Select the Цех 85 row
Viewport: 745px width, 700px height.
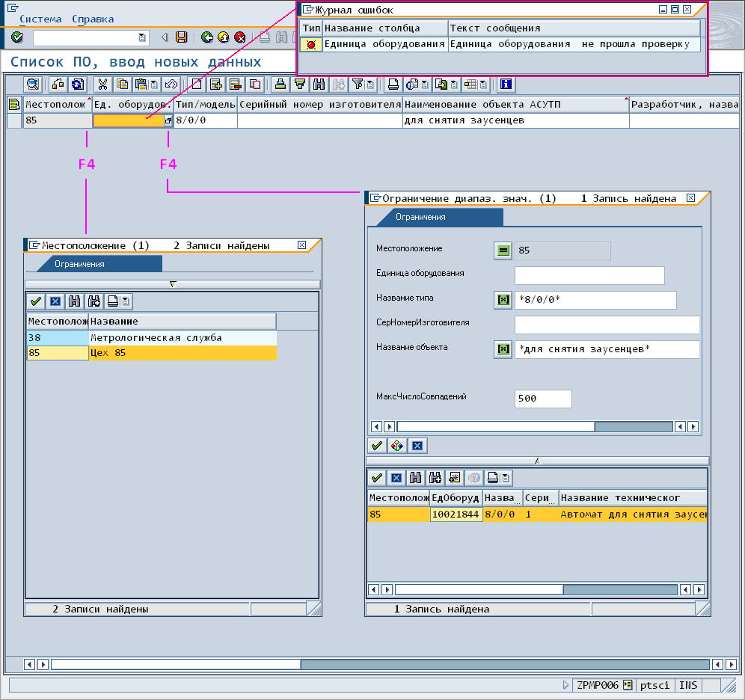point(150,353)
